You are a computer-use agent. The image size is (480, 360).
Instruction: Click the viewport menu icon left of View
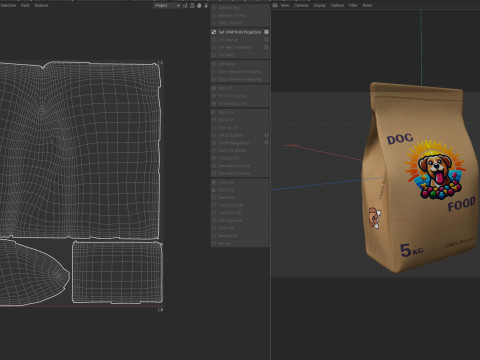275,5
